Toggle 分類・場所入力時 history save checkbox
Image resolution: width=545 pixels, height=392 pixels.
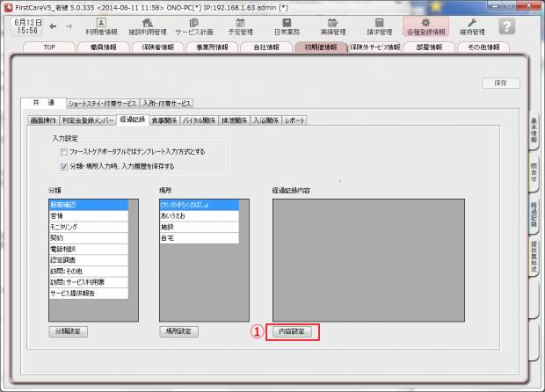63,165
